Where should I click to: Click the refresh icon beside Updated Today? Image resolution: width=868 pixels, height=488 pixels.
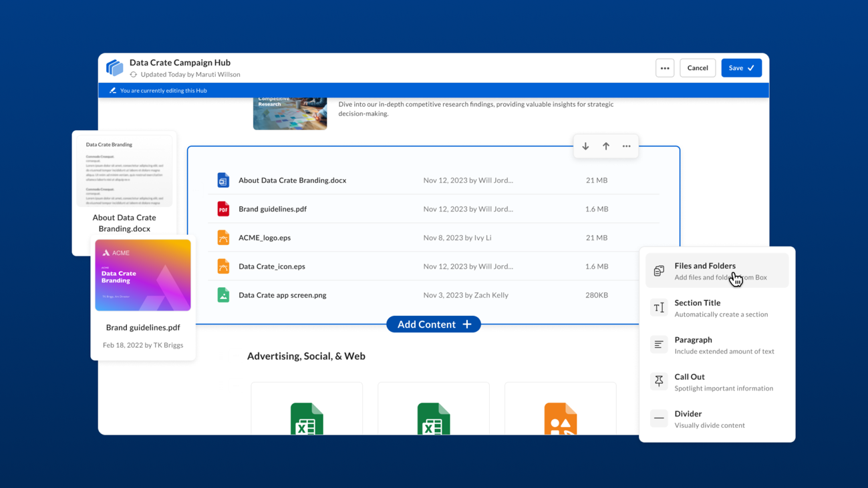(x=134, y=75)
